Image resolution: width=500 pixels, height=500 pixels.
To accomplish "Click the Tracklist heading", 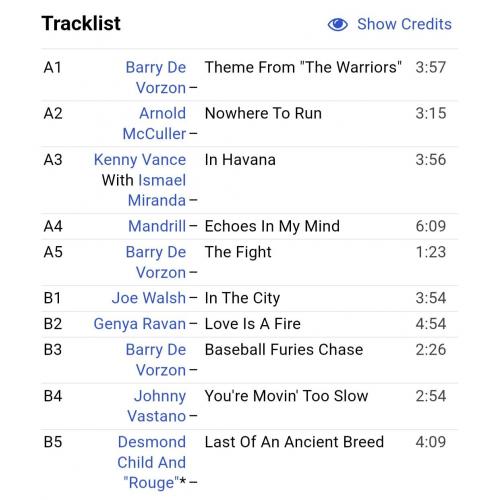I will 81,24.
